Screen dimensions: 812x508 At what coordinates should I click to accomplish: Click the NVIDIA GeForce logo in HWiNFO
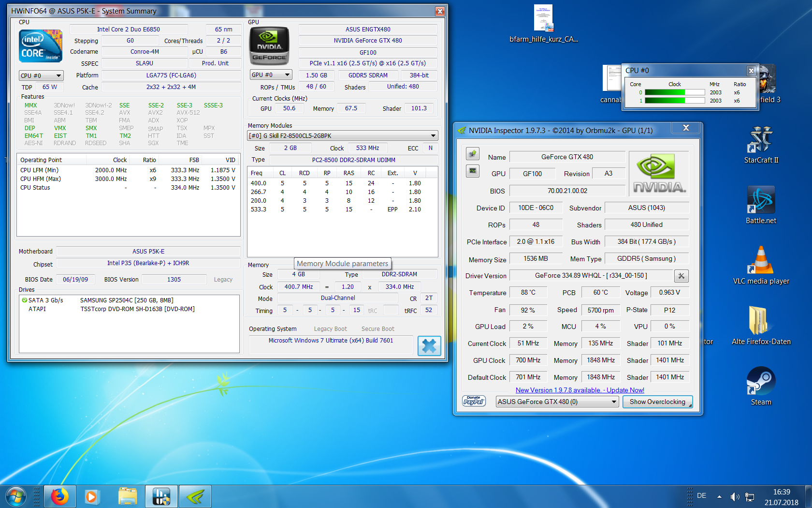coord(269,46)
